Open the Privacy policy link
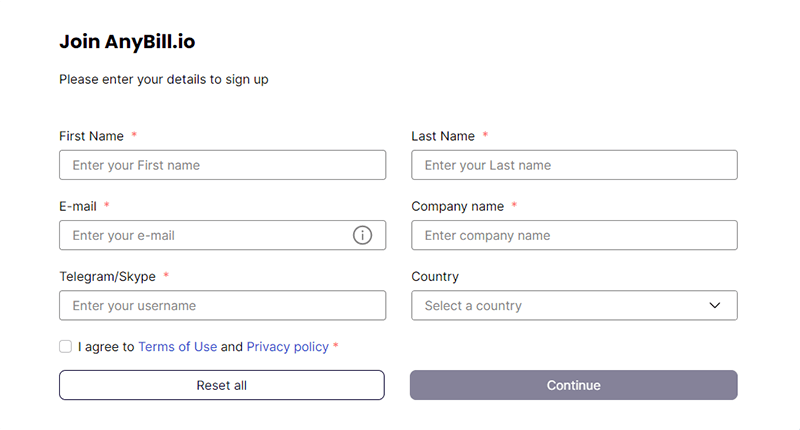 click(288, 347)
